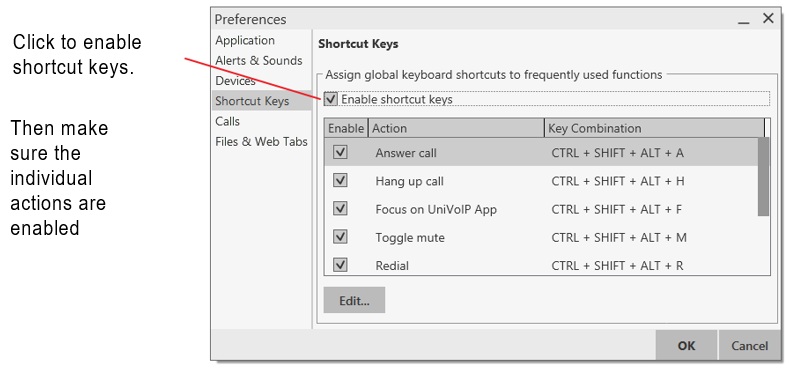This screenshot has height=371, width=789.
Task: Disable the Redial shortcut checkbox
Action: click(340, 265)
